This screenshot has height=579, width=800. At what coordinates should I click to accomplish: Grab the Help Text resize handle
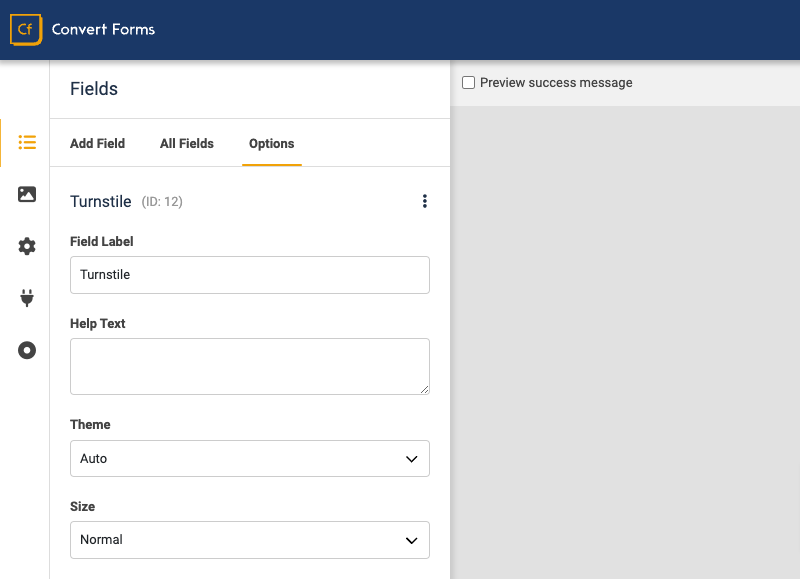(424, 389)
